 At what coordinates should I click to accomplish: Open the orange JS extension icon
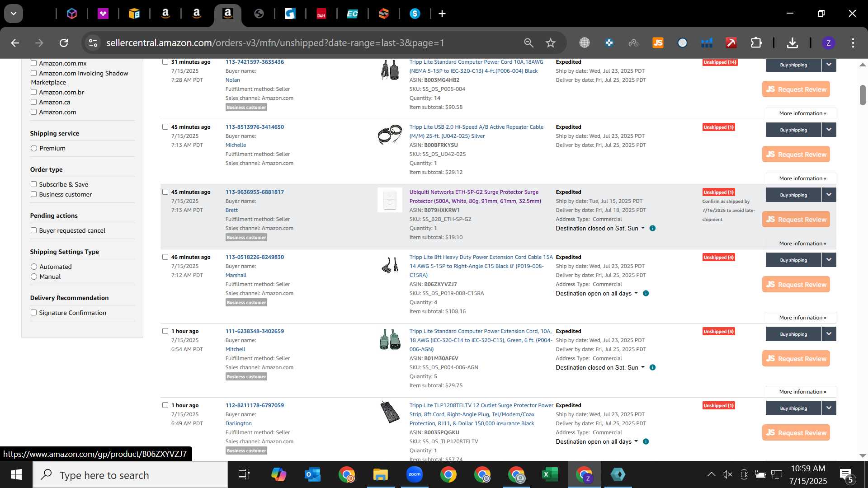(658, 43)
